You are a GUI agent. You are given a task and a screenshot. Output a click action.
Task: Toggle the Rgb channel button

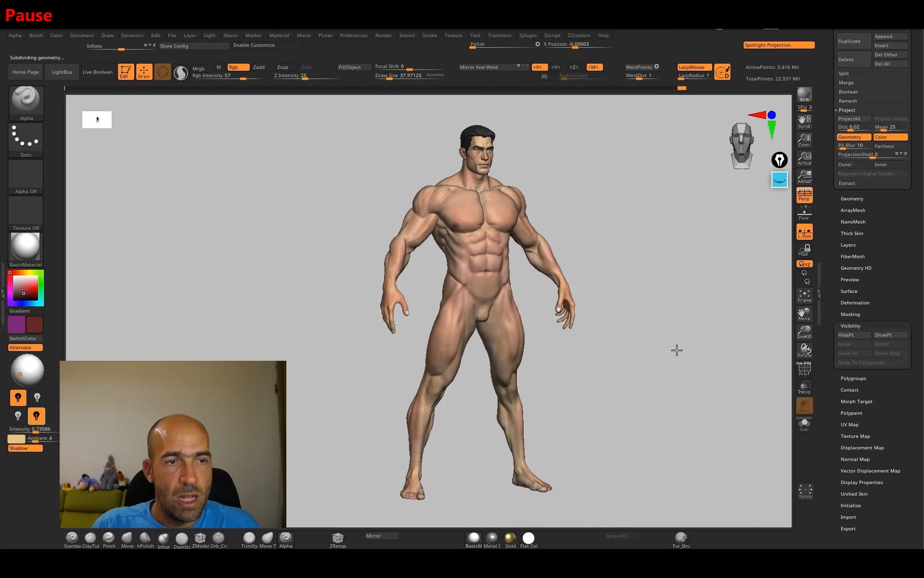pyautogui.click(x=238, y=67)
